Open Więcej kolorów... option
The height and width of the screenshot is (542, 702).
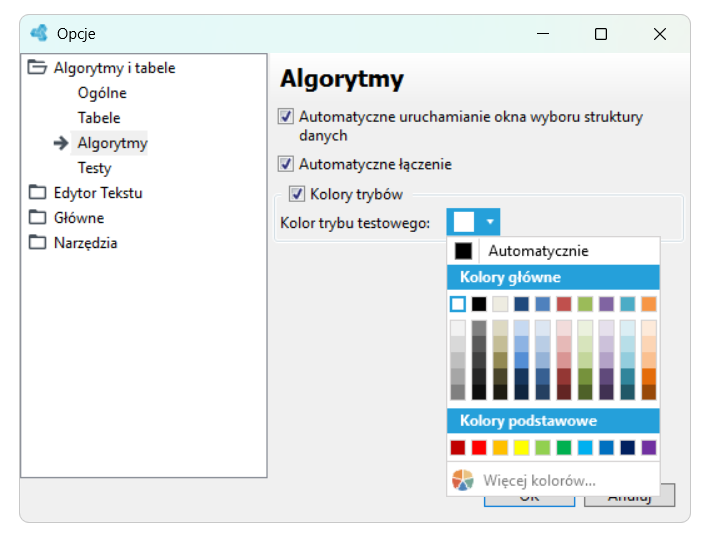point(553,480)
